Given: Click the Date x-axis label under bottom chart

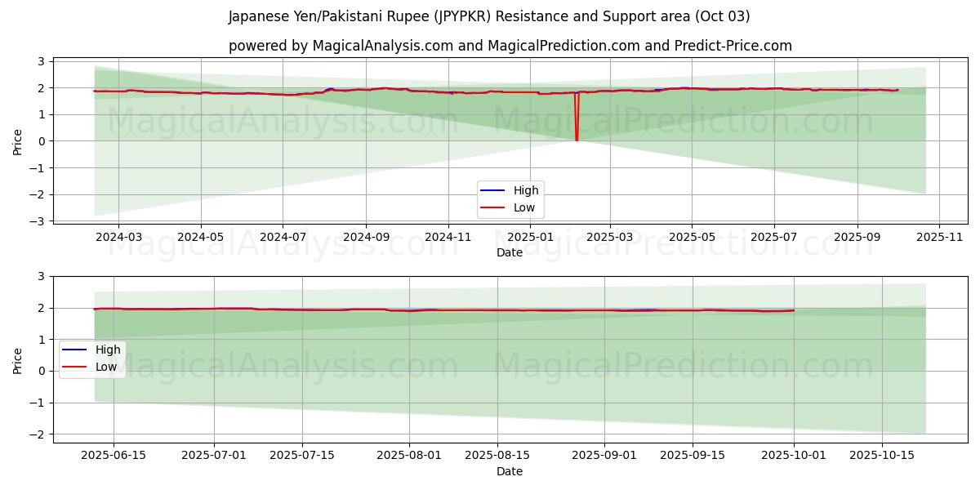Looking at the screenshot, I should click(510, 471).
